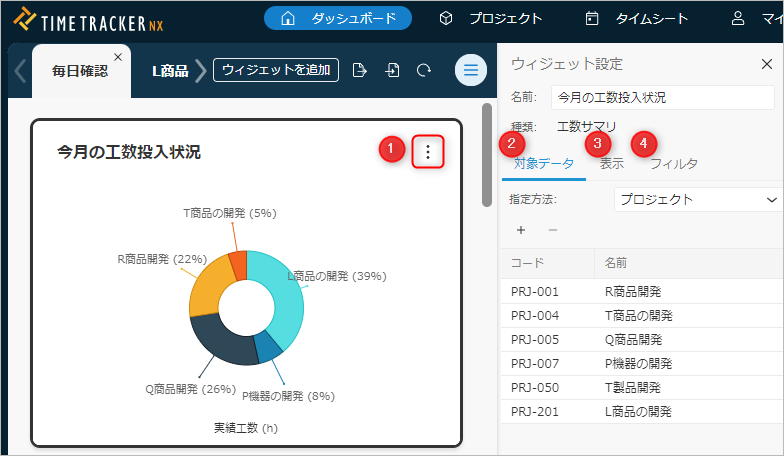Image resolution: width=784 pixels, height=456 pixels.
Task: Open the 指定方法 プロジェクト dropdown
Action: (x=697, y=199)
